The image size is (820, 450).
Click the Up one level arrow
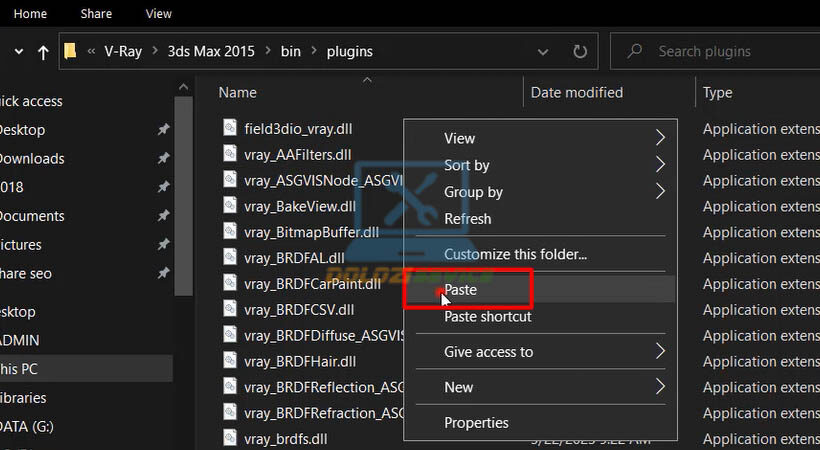(x=43, y=52)
